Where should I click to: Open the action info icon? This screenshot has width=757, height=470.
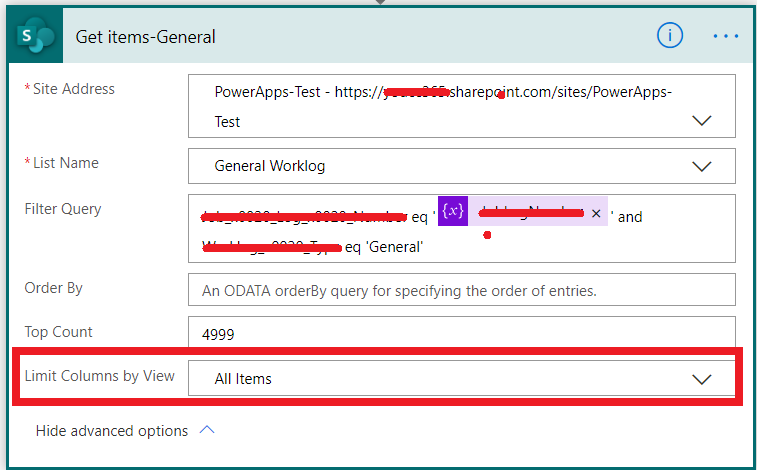click(x=669, y=36)
